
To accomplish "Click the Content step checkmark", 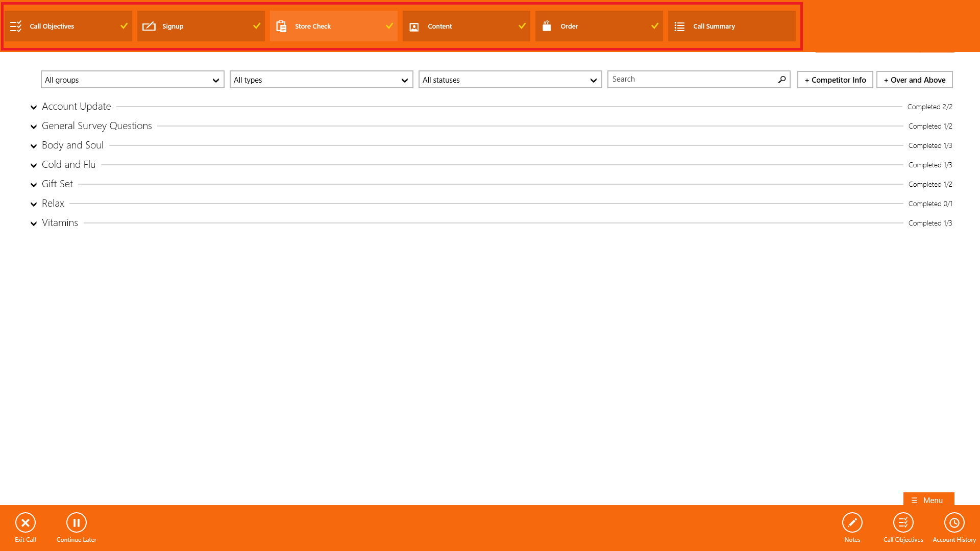I will pyautogui.click(x=522, y=26).
